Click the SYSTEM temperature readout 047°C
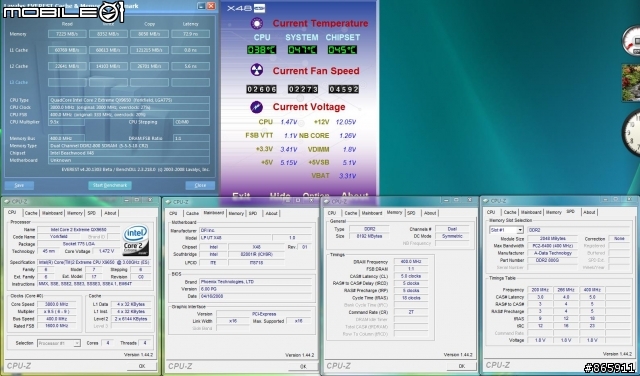Image resolution: width=640 pixels, height=376 pixels. pos(302,50)
